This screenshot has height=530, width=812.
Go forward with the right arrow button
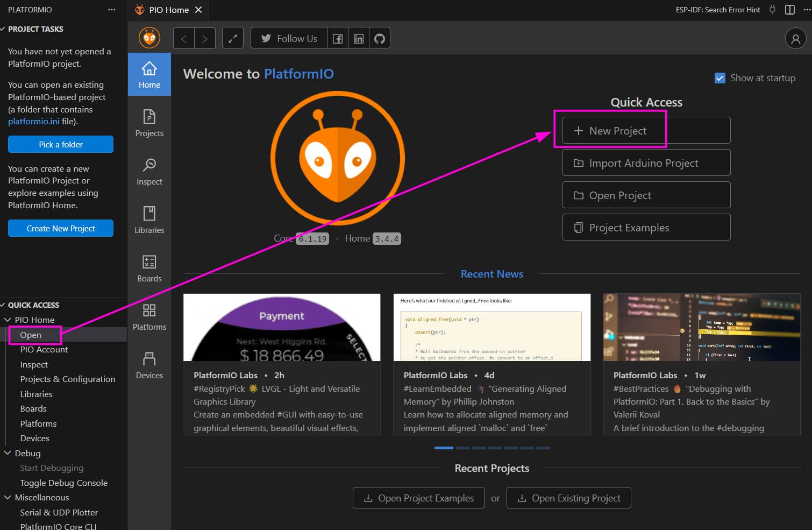(205, 38)
